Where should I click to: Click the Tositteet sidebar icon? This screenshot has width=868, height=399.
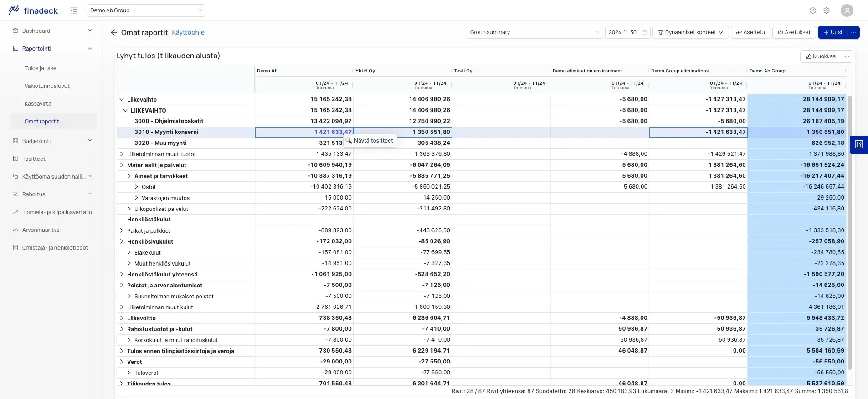15,159
